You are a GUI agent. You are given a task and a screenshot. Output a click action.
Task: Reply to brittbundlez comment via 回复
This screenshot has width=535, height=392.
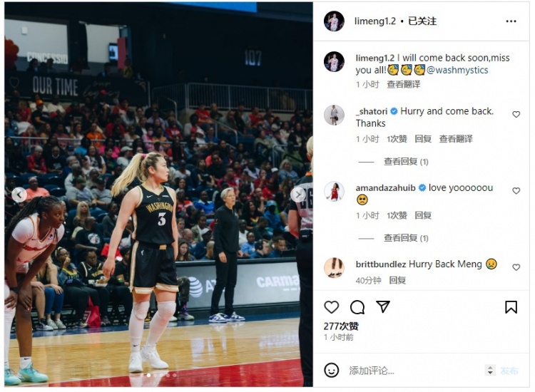397,280
